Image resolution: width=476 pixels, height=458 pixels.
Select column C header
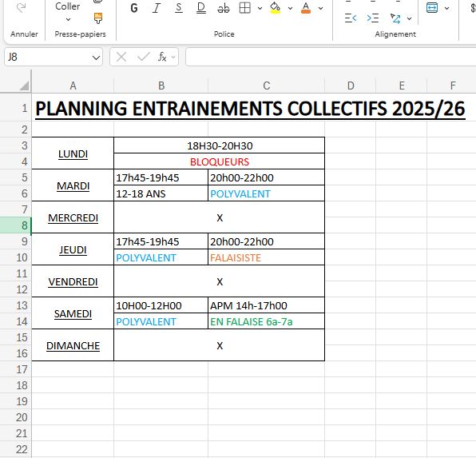(x=266, y=86)
